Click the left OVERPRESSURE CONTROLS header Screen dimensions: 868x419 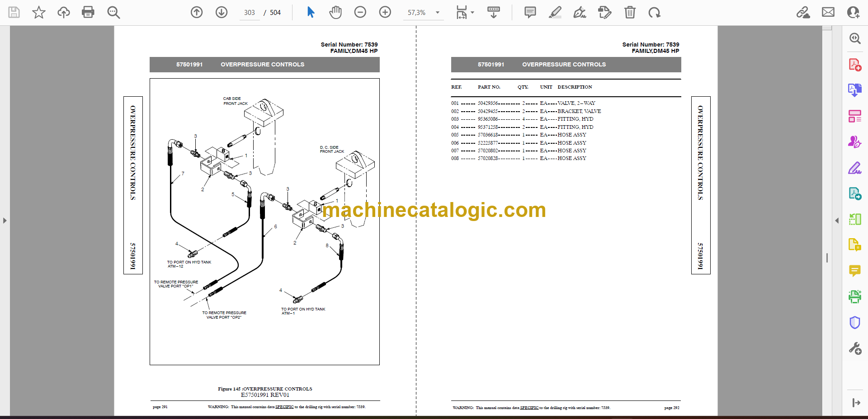(x=264, y=65)
